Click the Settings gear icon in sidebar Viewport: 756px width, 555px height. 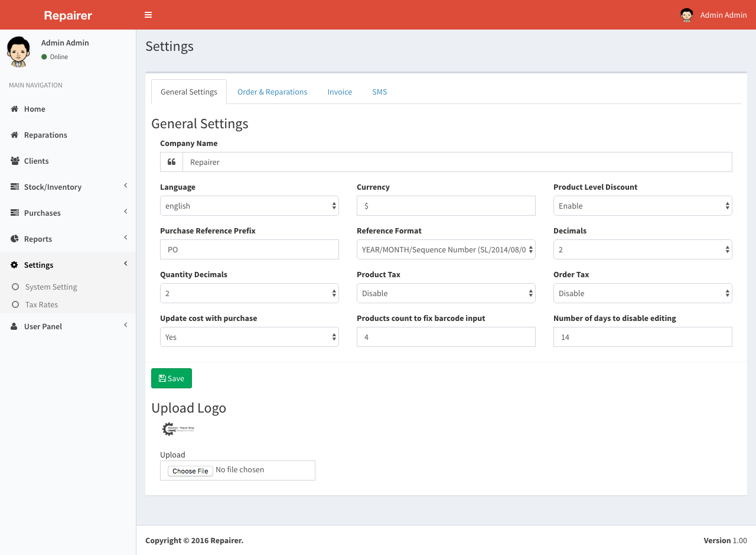[15, 265]
